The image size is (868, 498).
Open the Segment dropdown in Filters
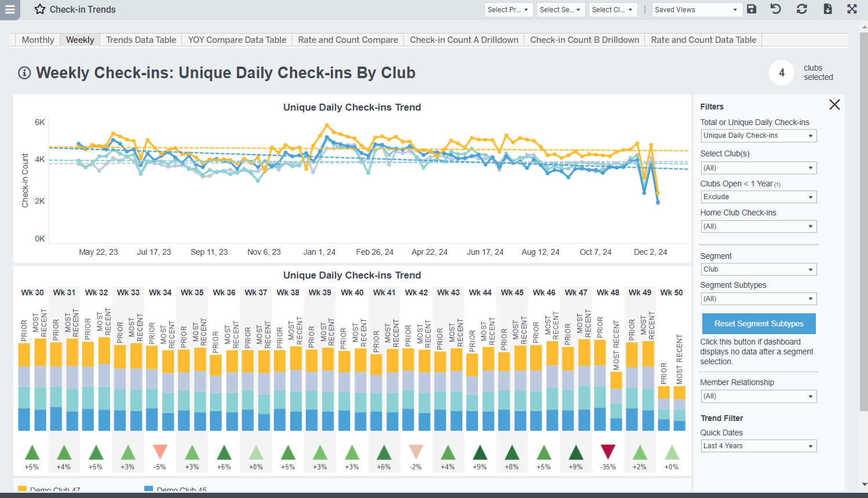[758, 269]
